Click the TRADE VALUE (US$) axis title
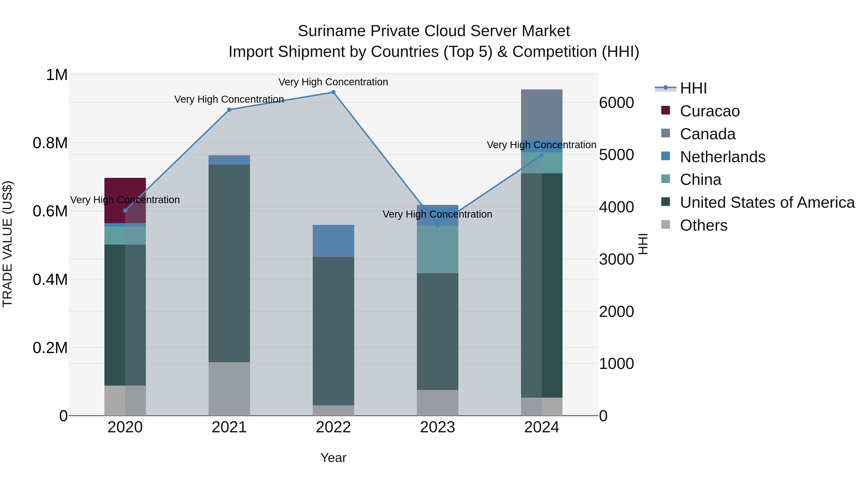Image resolution: width=868 pixels, height=488 pixels. [x=7, y=244]
